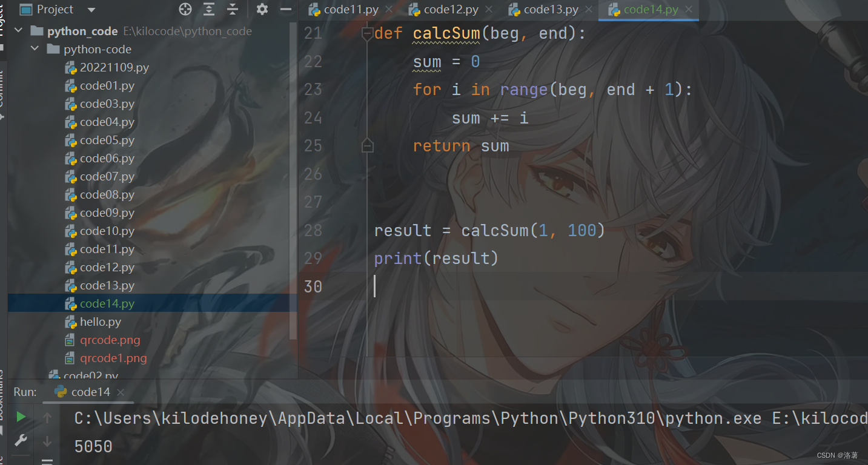Image resolution: width=868 pixels, height=465 pixels.
Task: Click the Collapse All icon in Project toolbar
Action: coord(233,9)
